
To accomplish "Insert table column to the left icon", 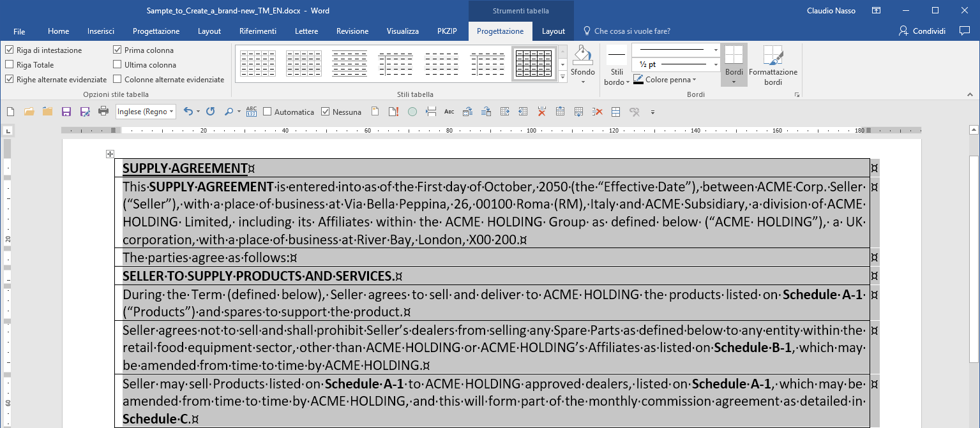I will [x=523, y=112].
